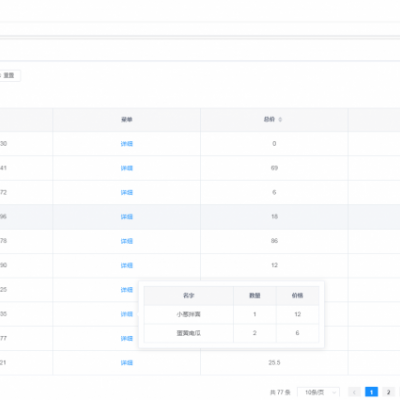The height and width of the screenshot is (400, 400).
Task: Click the 重置 reset button
Action: click(x=8, y=76)
